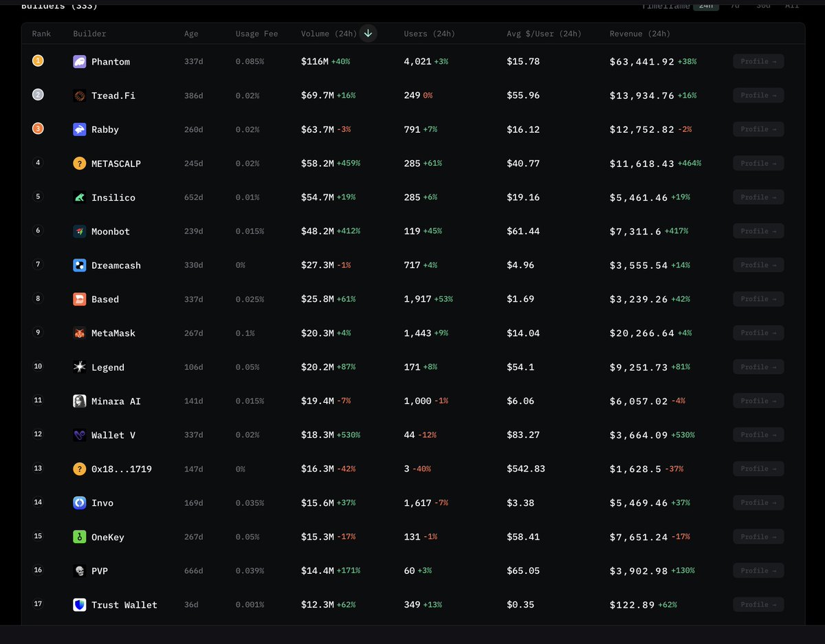Screen dimensions: 825x644
Task: Open the Profile button for OneKey
Action: click(x=758, y=537)
